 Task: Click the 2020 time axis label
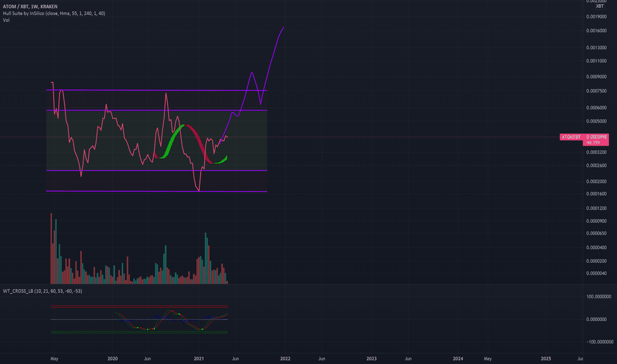pos(113,359)
